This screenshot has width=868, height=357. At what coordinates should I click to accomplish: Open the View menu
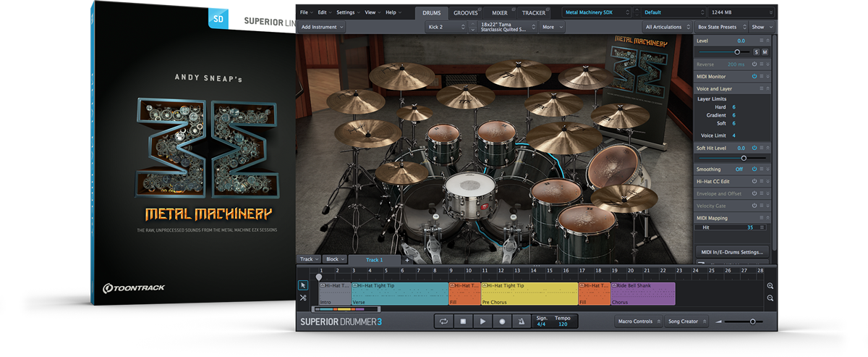[373, 12]
